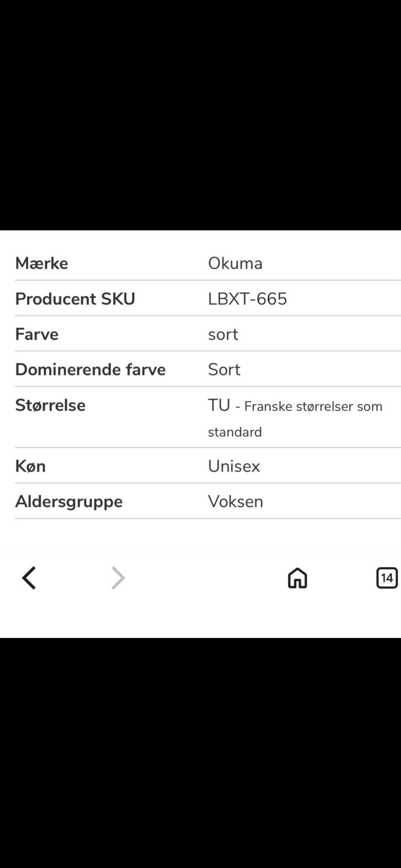Screen dimensions: 401x868
Task: Click the word 'standard' under size
Action: click(x=235, y=432)
